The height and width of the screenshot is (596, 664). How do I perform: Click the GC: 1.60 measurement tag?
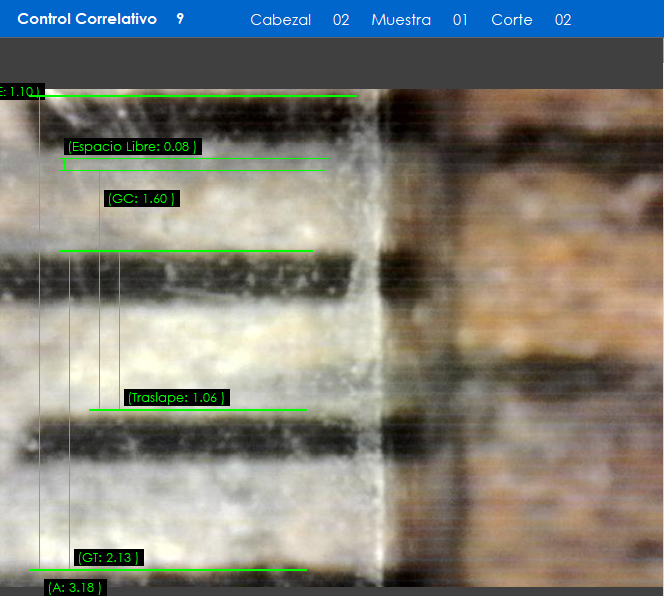click(x=141, y=199)
